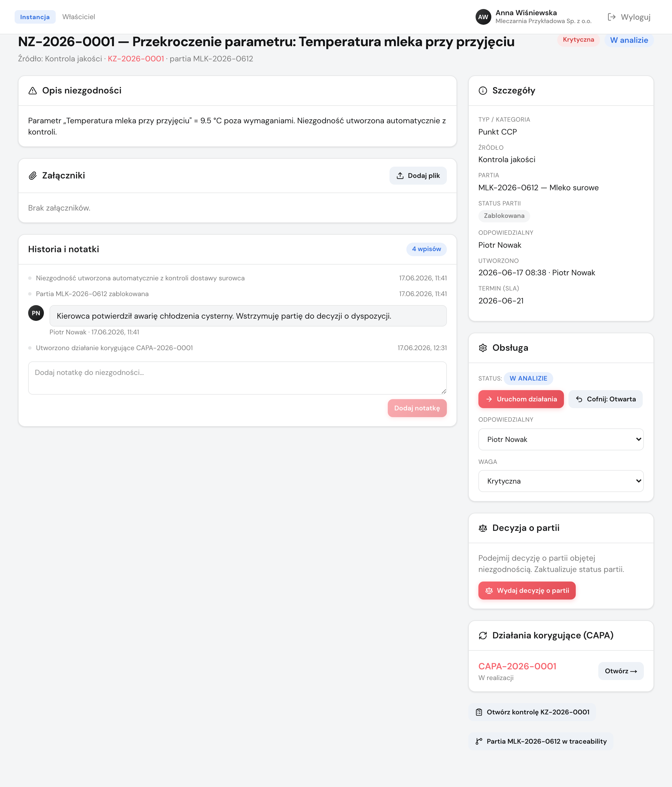This screenshot has width=672, height=787.
Task: Click the scales icon beside Decyzja o partii
Action: coord(483,528)
